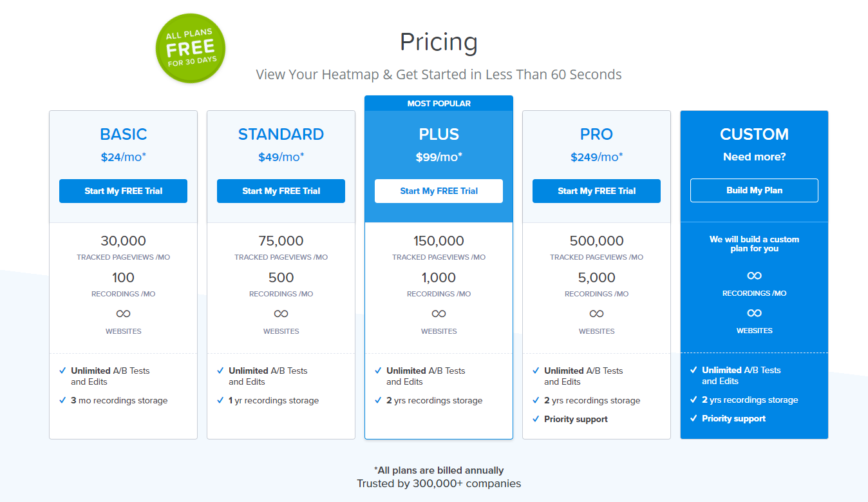This screenshot has width=868, height=502.
Task: Click the checkmark beside '1 yr recordings storage'
Action: pos(220,400)
